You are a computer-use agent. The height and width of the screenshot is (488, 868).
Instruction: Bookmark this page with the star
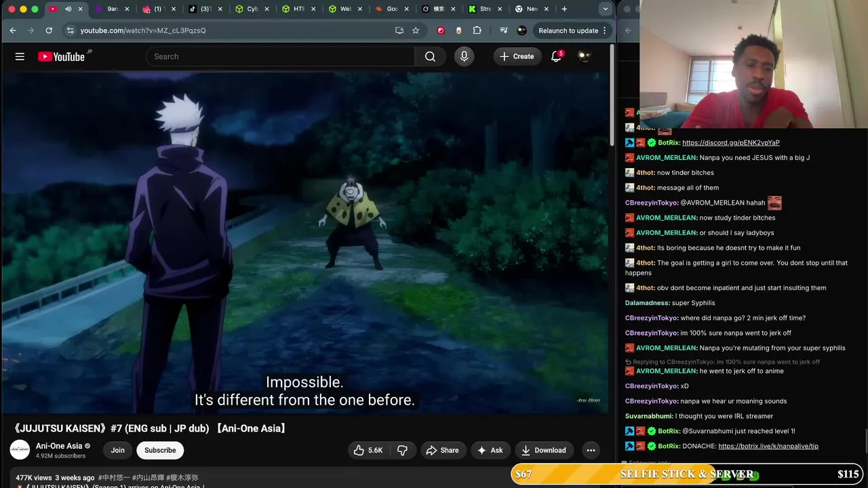416,30
